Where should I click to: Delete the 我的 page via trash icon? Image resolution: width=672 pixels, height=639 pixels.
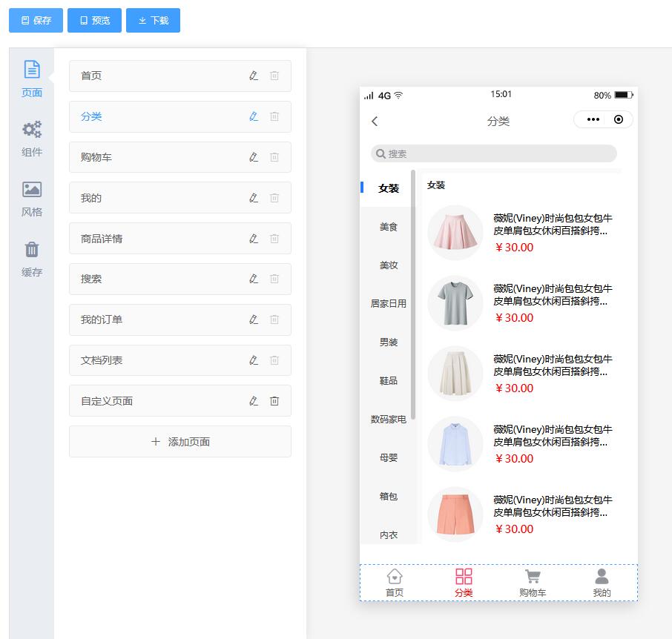[x=274, y=198]
